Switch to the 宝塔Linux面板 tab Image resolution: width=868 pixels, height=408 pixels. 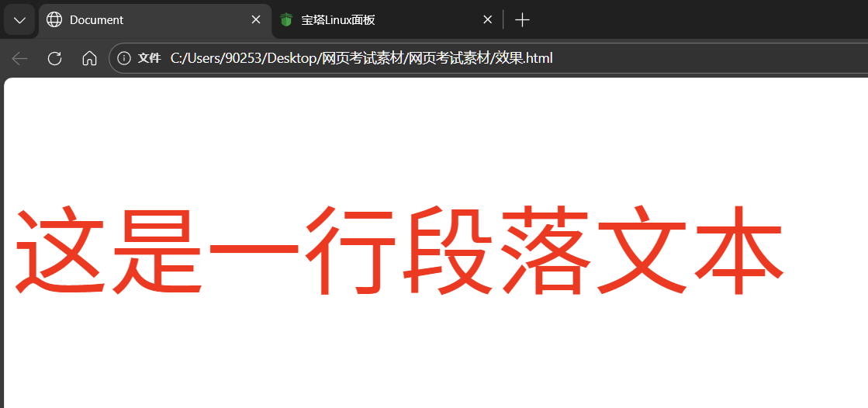tap(372, 19)
